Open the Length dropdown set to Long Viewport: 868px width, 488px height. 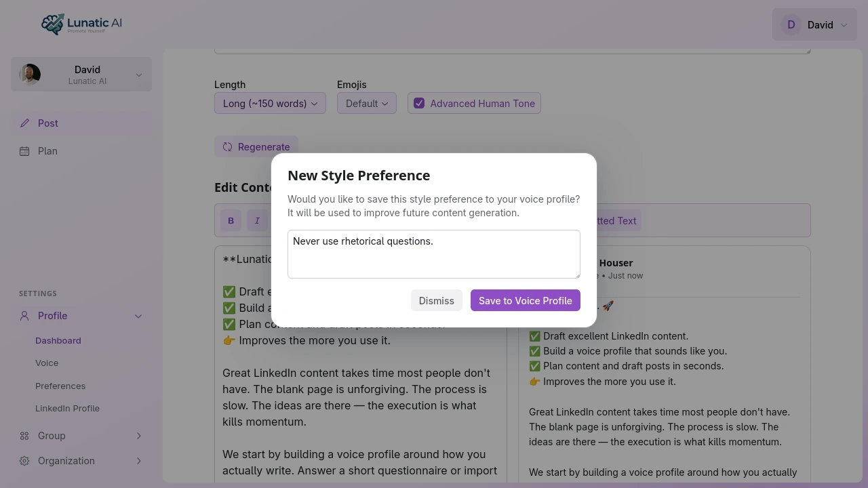[x=270, y=104]
